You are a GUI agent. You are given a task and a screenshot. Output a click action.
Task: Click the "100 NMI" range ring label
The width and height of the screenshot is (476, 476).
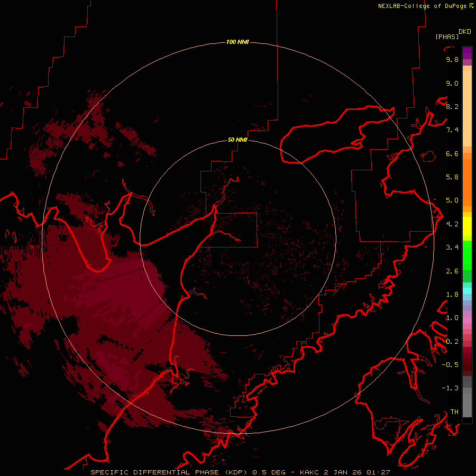click(x=237, y=42)
